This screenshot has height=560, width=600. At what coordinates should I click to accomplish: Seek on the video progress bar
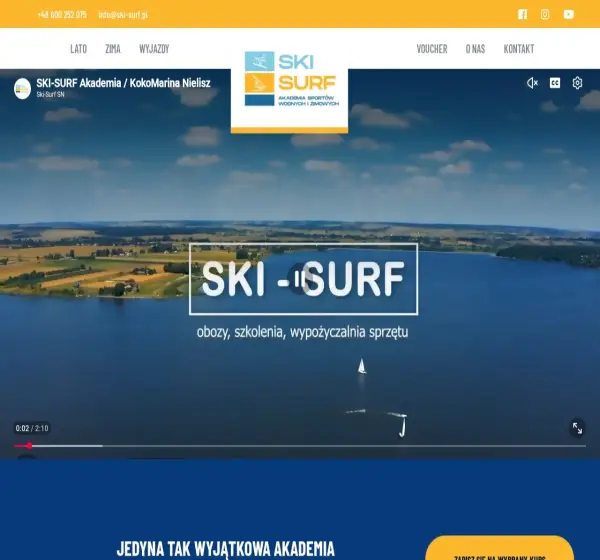coord(300,446)
